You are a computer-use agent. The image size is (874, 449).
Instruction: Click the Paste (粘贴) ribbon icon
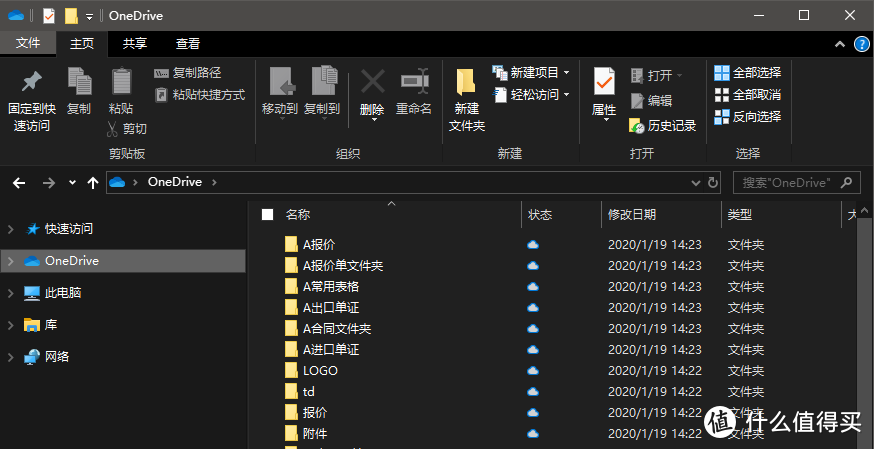tap(121, 82)
